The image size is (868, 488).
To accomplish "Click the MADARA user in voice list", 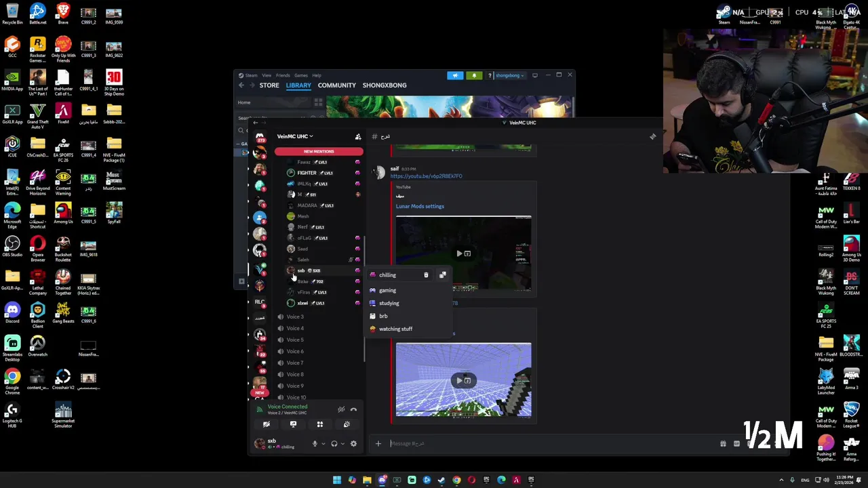I will point(307,205).
